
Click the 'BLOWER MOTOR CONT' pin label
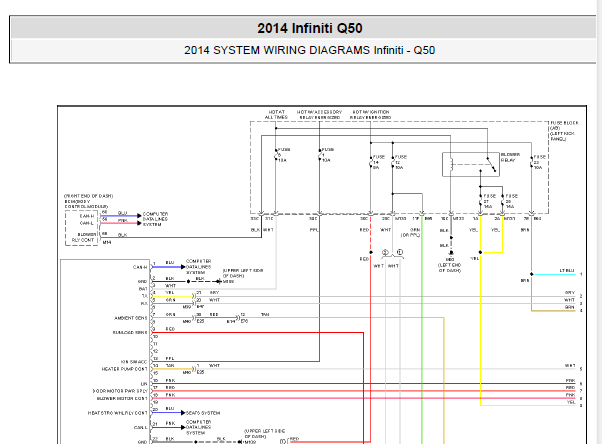point(122,398)
